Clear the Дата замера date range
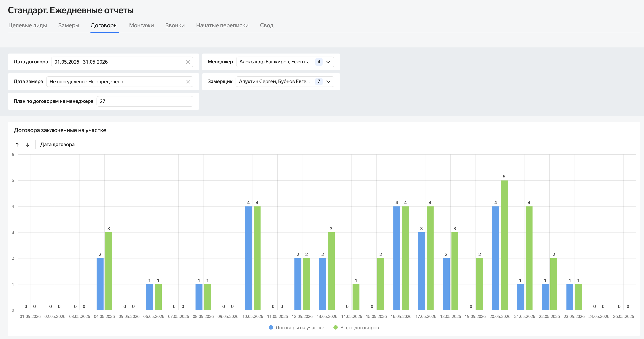Image resolution: width=644 pixels, height=339 pixels. point(188,81)
